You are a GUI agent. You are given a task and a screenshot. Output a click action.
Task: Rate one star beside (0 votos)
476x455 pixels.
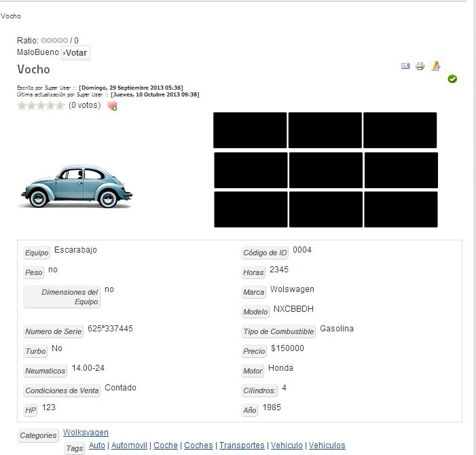[22, 105]
